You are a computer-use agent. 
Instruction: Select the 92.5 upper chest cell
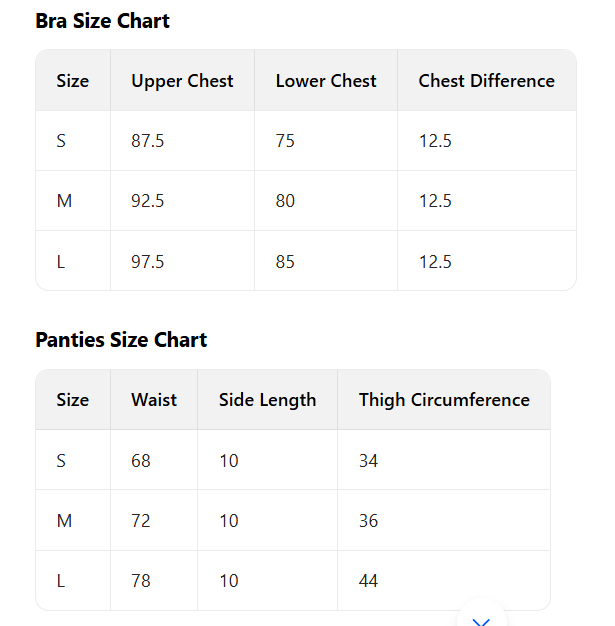pyautogui.click(x=148, y=201)
